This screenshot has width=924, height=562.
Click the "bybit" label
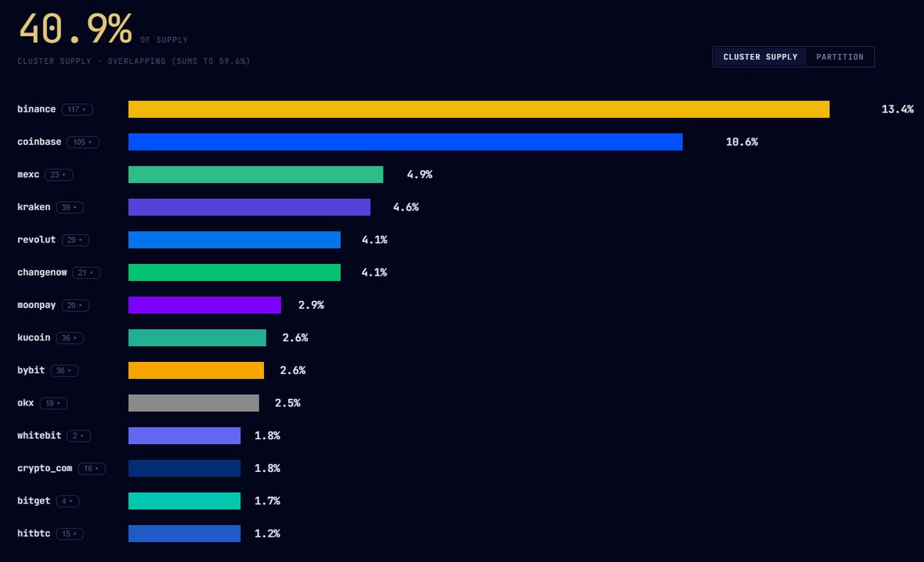(x=32, y=370)
